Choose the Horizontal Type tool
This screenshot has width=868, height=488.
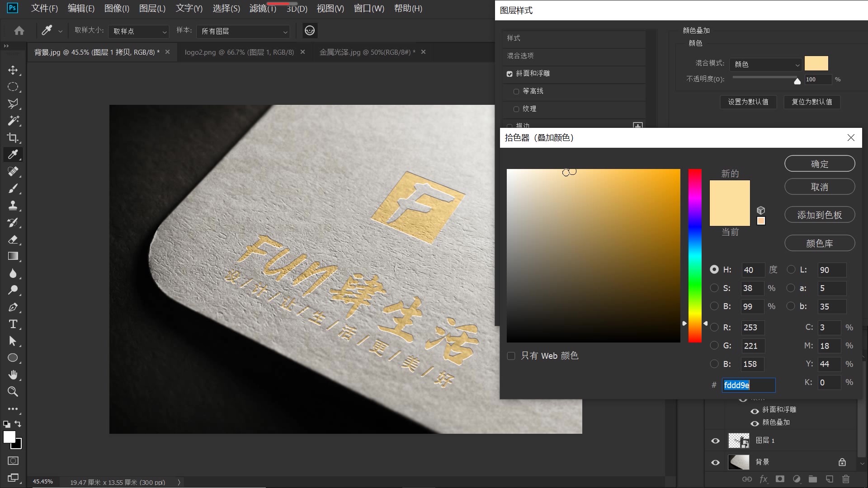coord(13,324)
